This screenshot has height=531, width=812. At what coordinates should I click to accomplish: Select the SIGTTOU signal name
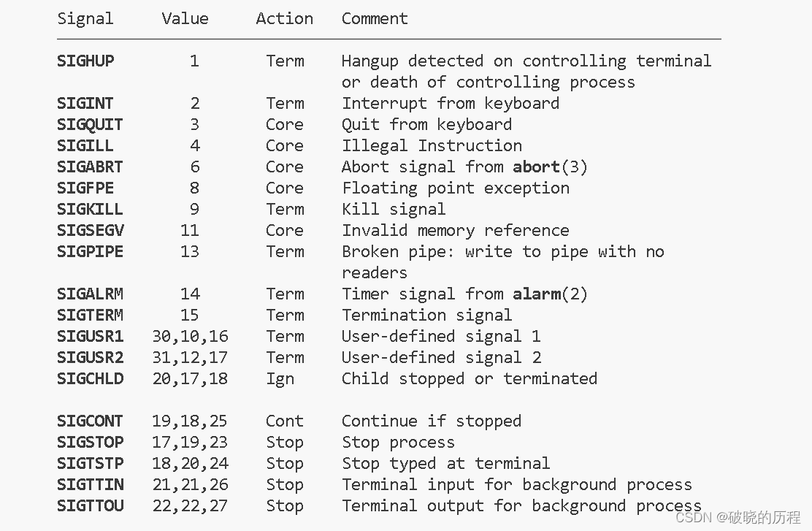click(x=90, y=506)
